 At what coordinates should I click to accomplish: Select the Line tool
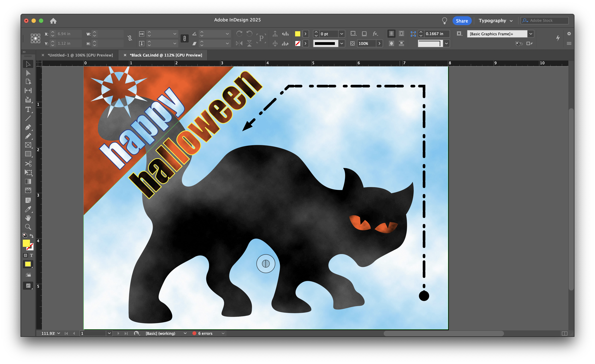coord(28,118)
